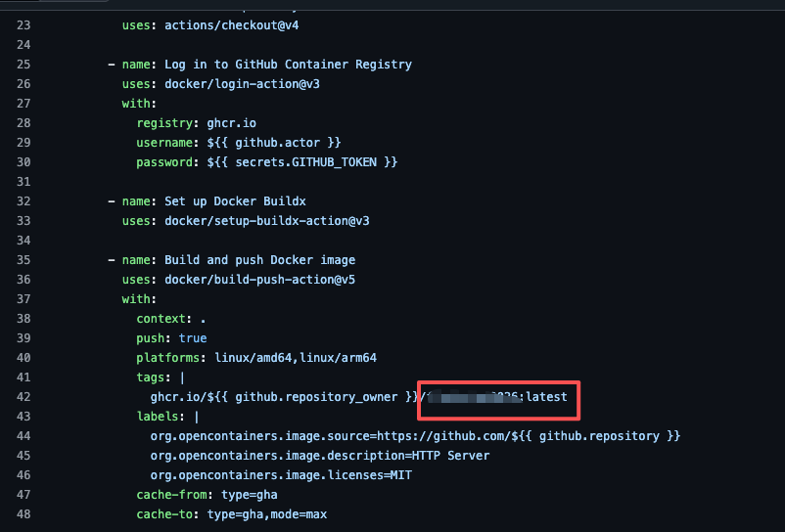Click line number 32 in the gutter
Viewport: 785px width, 532px height.
(x=25, y=201)
